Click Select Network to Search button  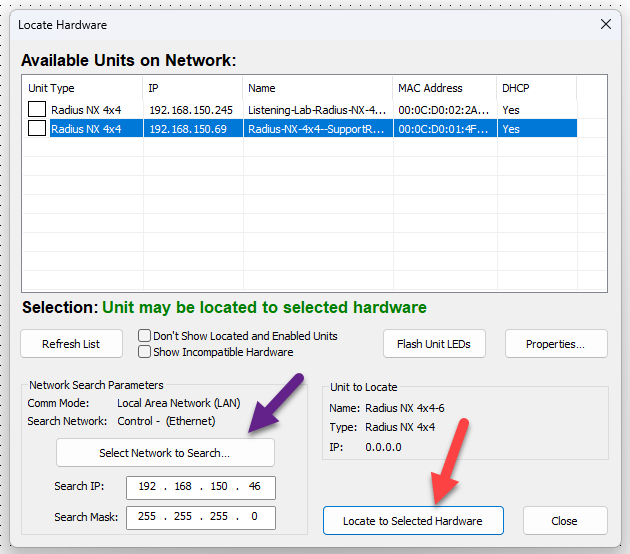pos(165,453)
